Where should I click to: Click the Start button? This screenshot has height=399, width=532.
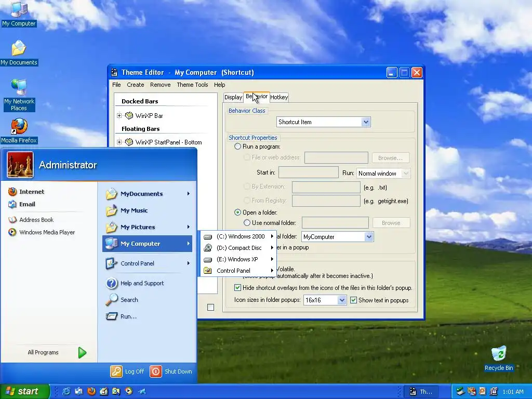point(25,391)
